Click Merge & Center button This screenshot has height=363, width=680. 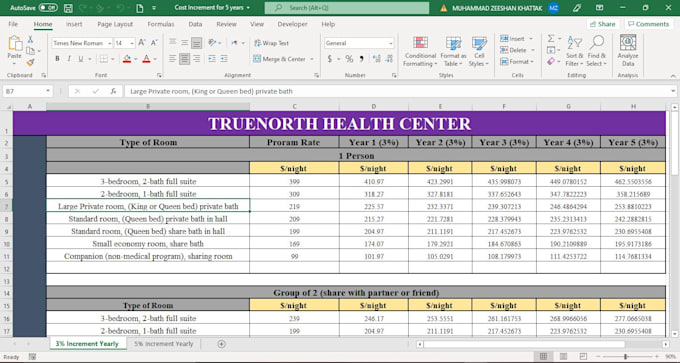[x=280, y=59]
